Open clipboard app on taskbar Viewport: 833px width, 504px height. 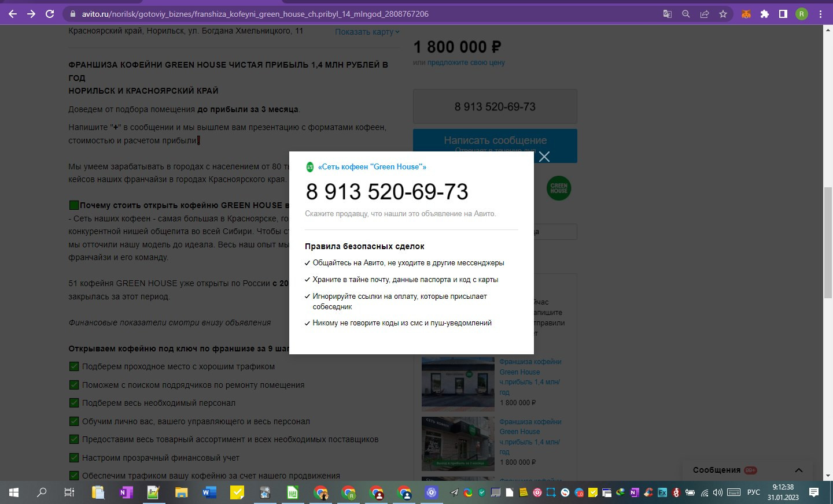point(98,492)
